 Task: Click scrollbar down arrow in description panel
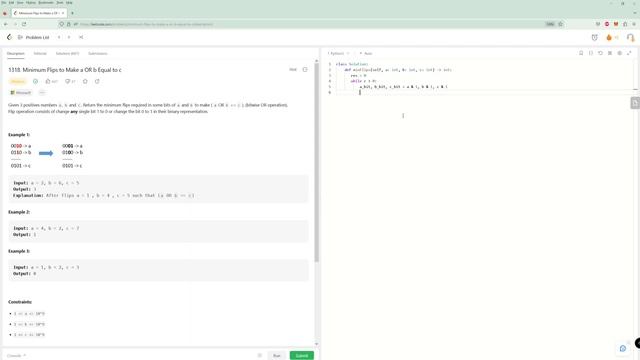(x=316, y=344)
